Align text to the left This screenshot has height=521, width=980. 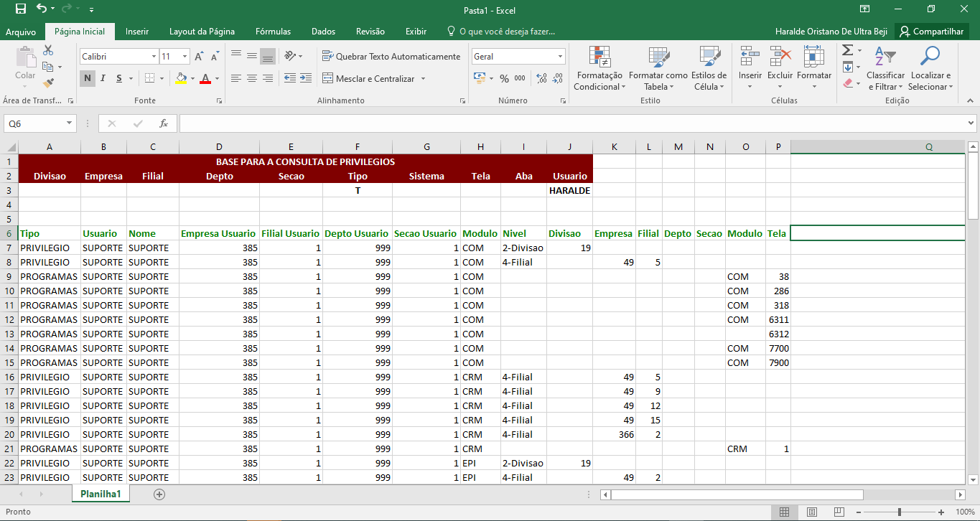click(x=236, y=78)
